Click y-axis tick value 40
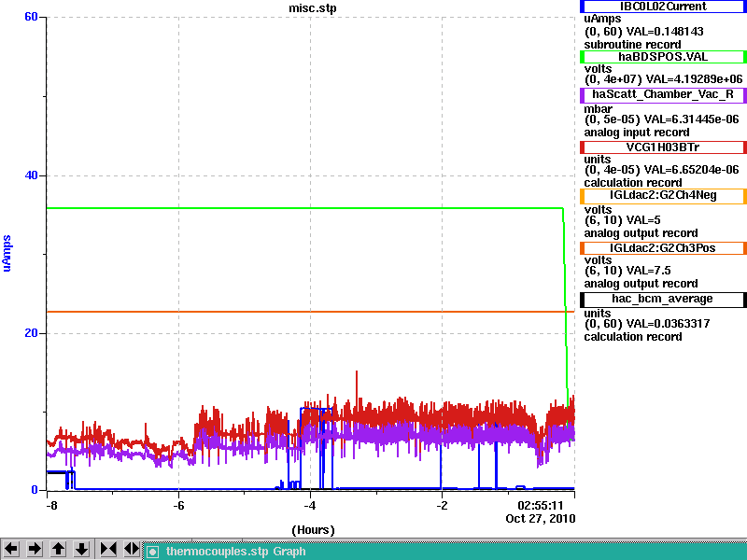This screenshot has height=560, width=747. [x=31, y=175]
